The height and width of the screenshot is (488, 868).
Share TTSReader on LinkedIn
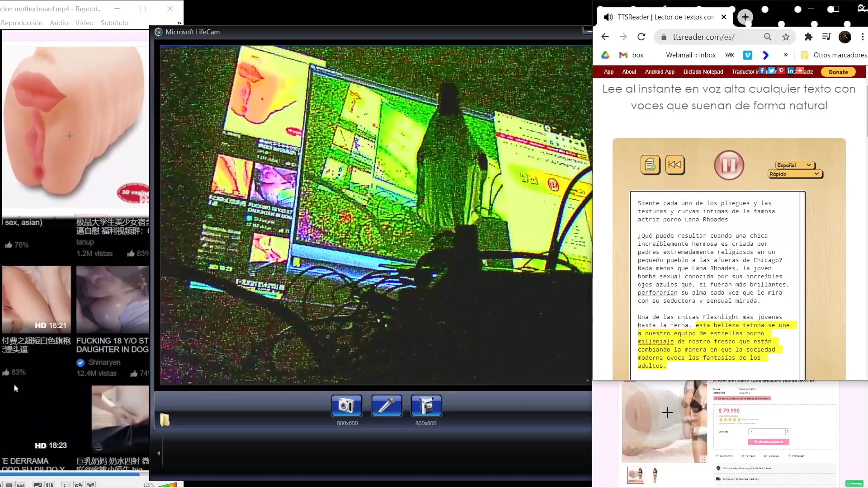coord(790,70)
